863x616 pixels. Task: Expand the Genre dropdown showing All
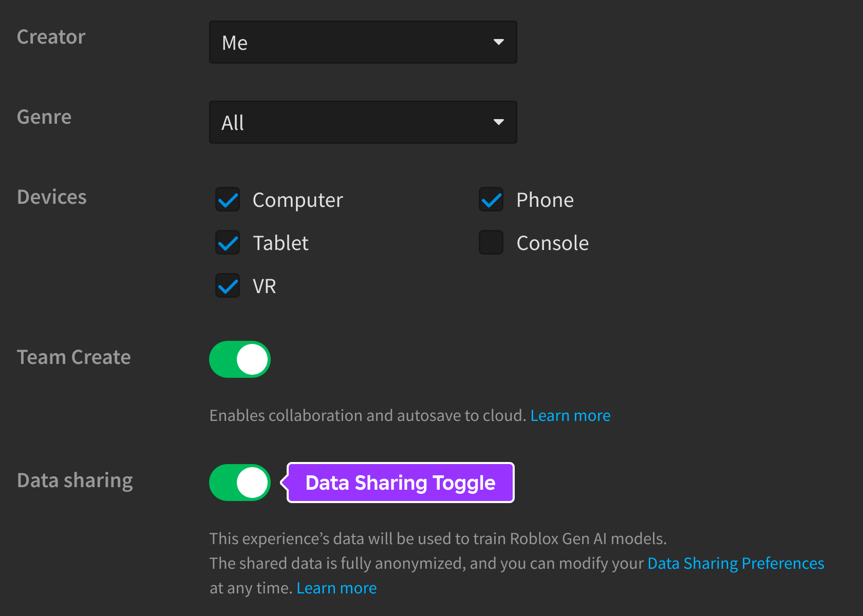click(x=363, y=122)
